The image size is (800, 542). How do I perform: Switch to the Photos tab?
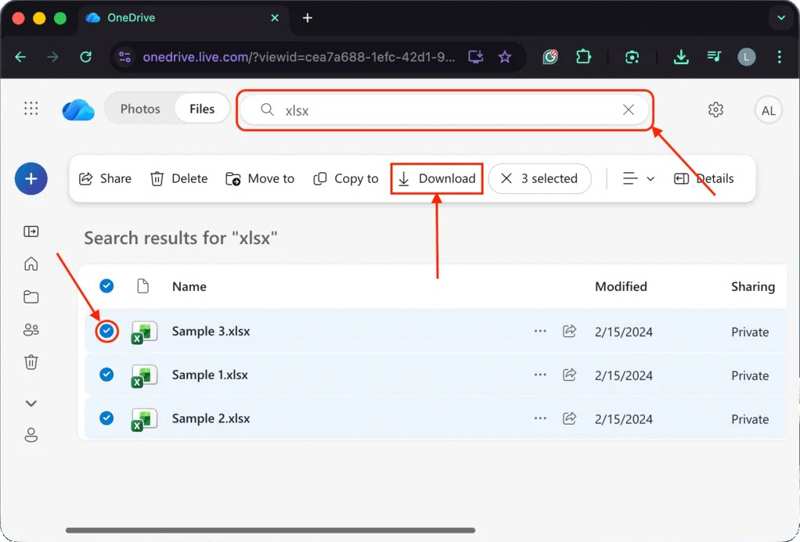[x=140, y=109]
